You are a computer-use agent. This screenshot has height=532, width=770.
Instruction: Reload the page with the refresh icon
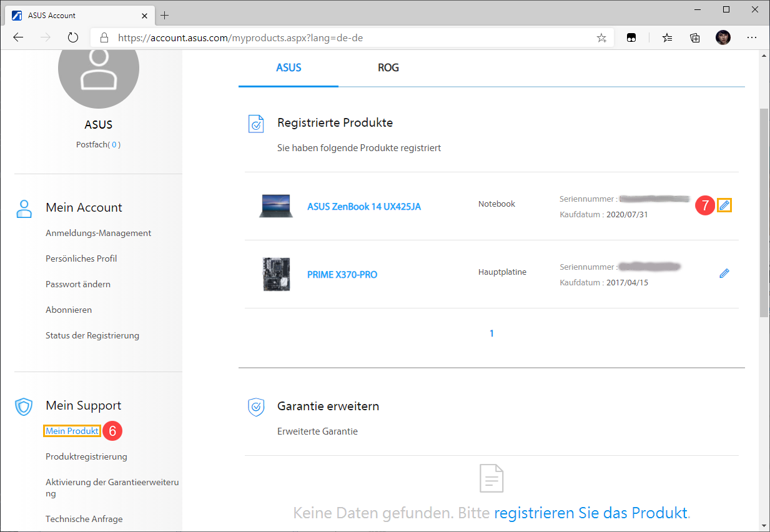coord(73,37)
